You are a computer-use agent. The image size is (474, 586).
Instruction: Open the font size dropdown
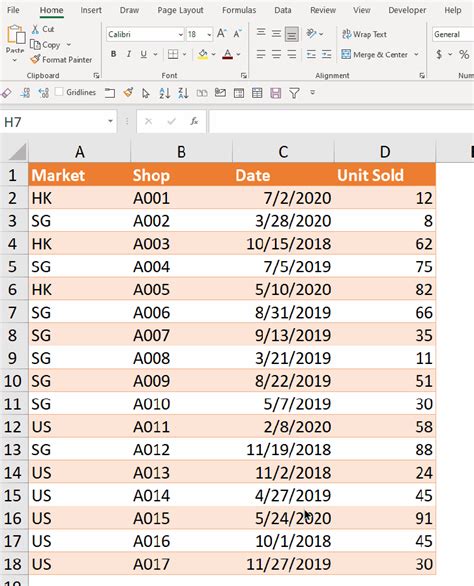coord(209,34)
